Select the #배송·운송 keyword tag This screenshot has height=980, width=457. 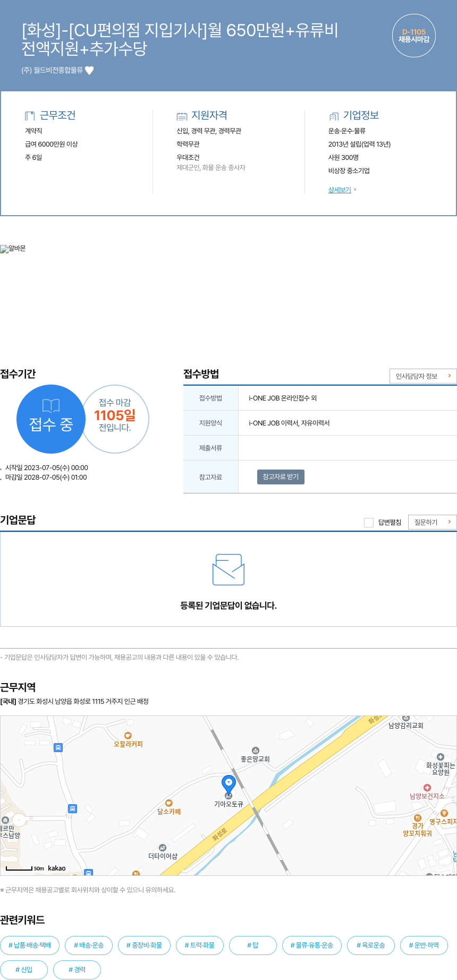[x=89, y=945]
